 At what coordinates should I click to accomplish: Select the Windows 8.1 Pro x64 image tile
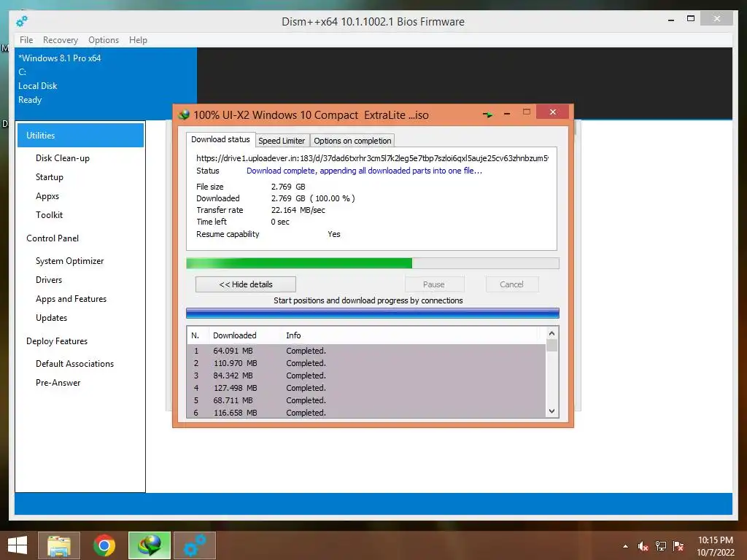(105, 84)
